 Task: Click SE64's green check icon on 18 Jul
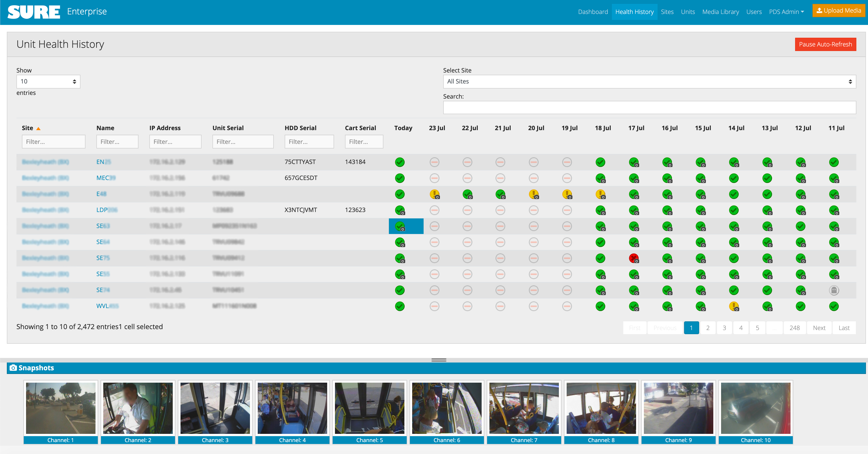tap(600, 242)
